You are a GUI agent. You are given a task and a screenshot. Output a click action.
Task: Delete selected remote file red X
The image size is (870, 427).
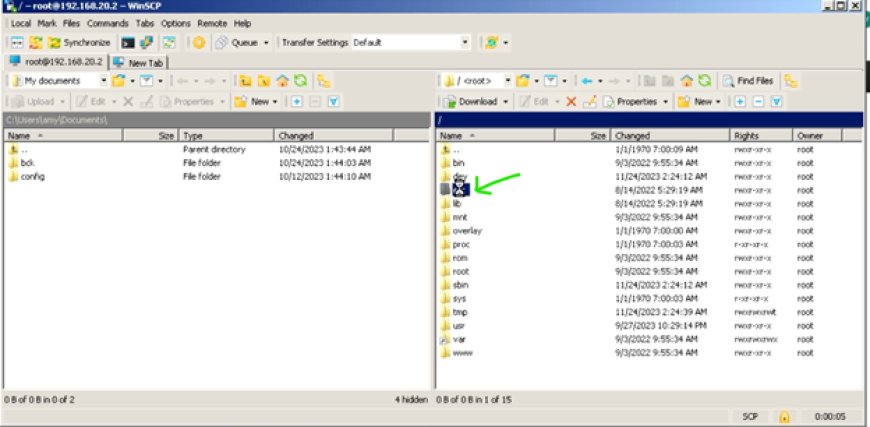pos(571,101)
